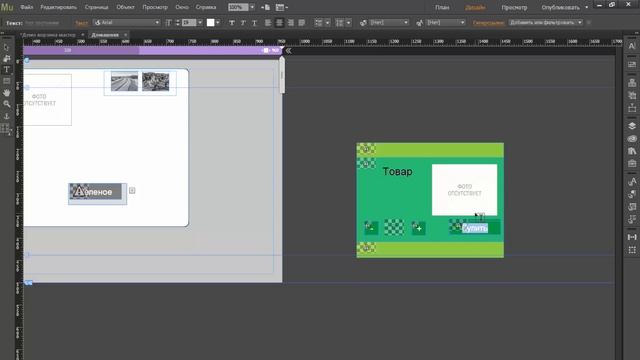
Task: Open the Character Styles panel icon
Action: 632,182
